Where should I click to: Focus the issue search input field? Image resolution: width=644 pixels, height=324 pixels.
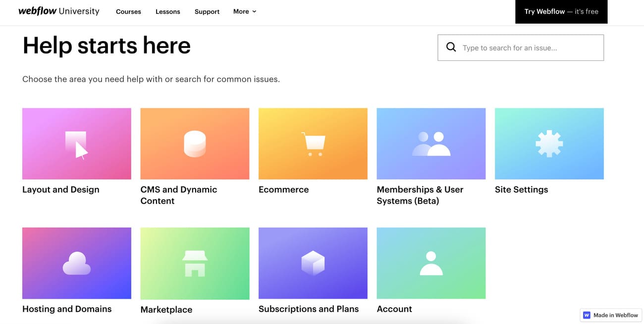521,47
